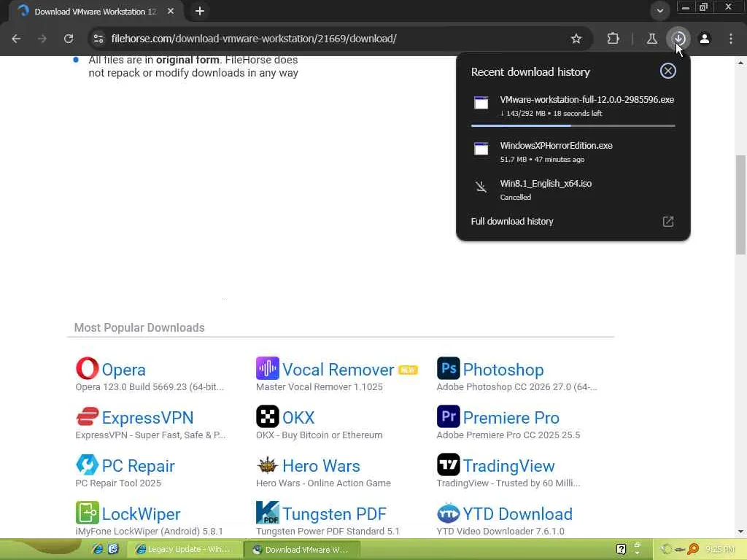Toggle the downloads toolbar button
Image resolution: width=747 pixels, height=560 pixels.
678,39
